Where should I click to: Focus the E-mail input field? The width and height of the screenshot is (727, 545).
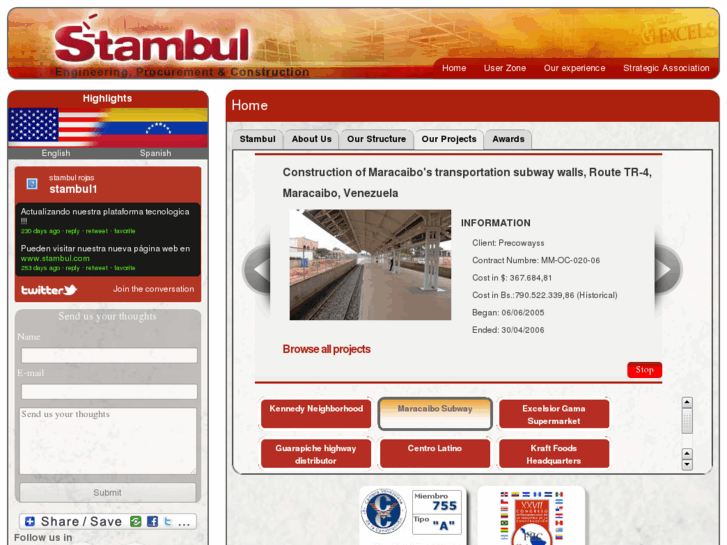coord(109,391)
